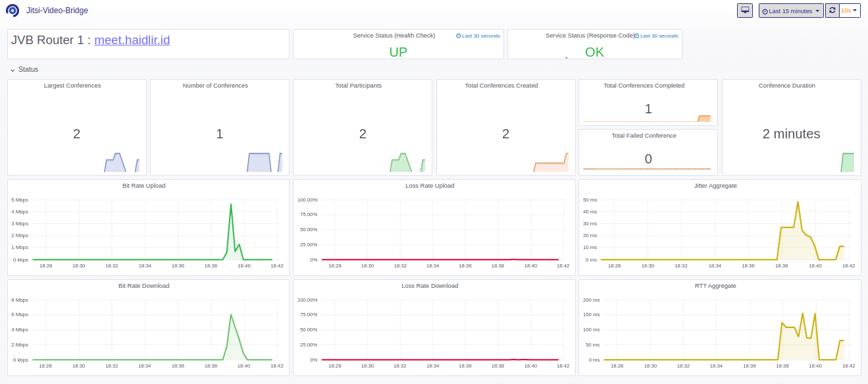Open the Conference Duration panel title menu
The image size is (868, 384).
tap(787, 86)
